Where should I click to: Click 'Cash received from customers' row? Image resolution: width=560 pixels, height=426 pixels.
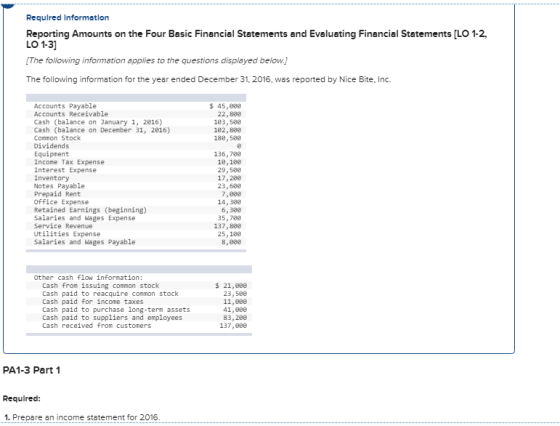click(x=139, y=326)
